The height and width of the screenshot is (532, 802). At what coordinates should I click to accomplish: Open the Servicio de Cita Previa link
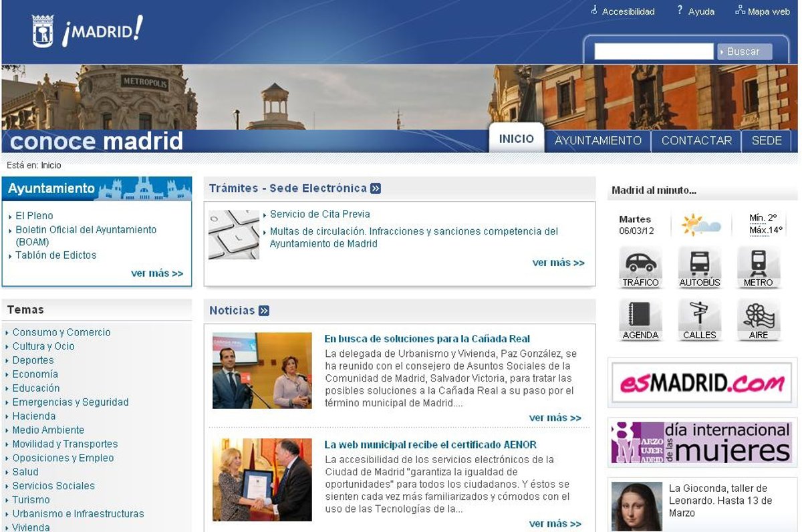pyautogui.click(x=319, y=215)
